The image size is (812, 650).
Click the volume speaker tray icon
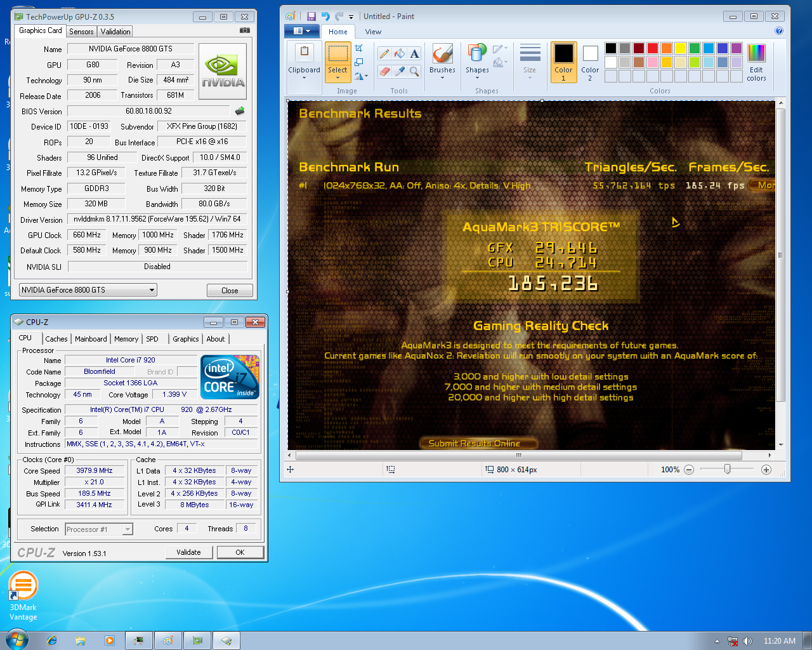click(x=747, y=641)
